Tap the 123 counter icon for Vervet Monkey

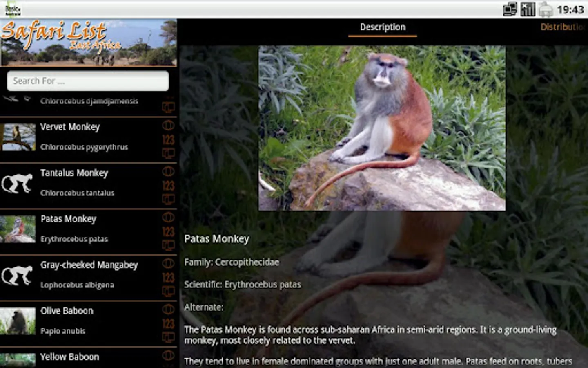click(x=168, y=140)
